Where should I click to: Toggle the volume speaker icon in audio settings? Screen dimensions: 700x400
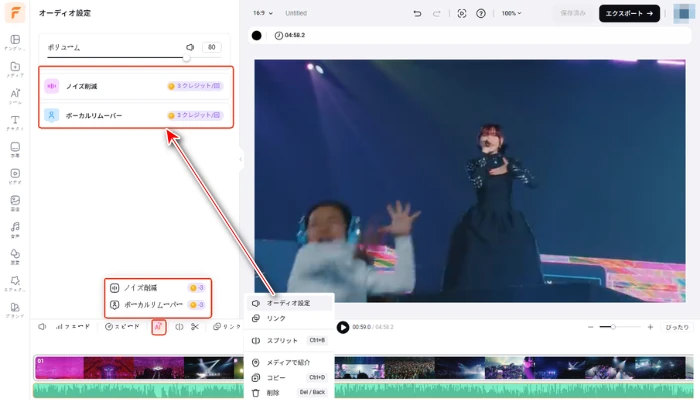[190, 47]
